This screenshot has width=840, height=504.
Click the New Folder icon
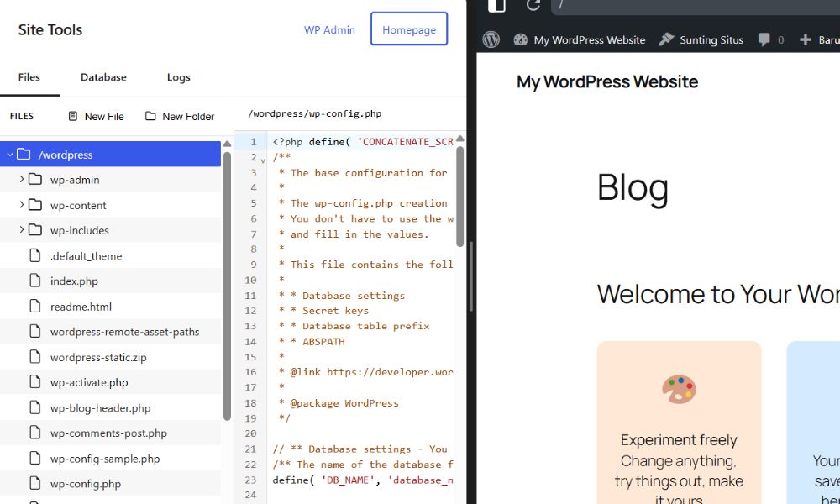click(x=151, y=117)
